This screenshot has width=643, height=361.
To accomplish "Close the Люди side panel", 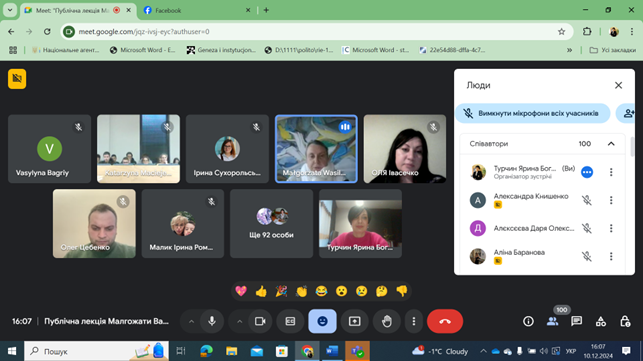I will pyautogui.click(x=618, y=85).
